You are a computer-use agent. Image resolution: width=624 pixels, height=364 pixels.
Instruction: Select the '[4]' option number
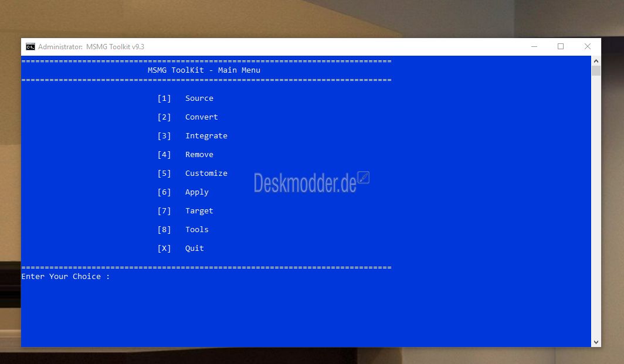coord(164,154)
